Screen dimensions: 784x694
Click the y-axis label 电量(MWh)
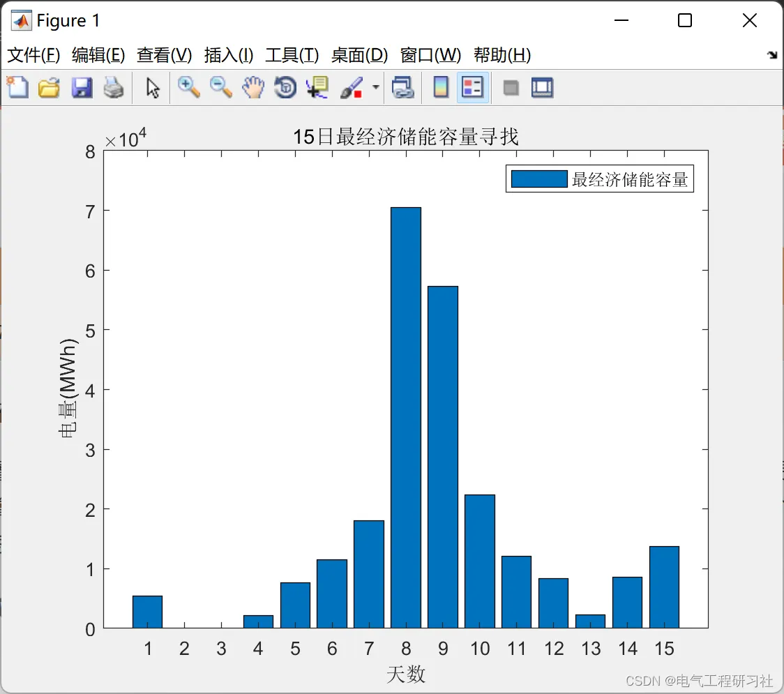tap(68, 389)
